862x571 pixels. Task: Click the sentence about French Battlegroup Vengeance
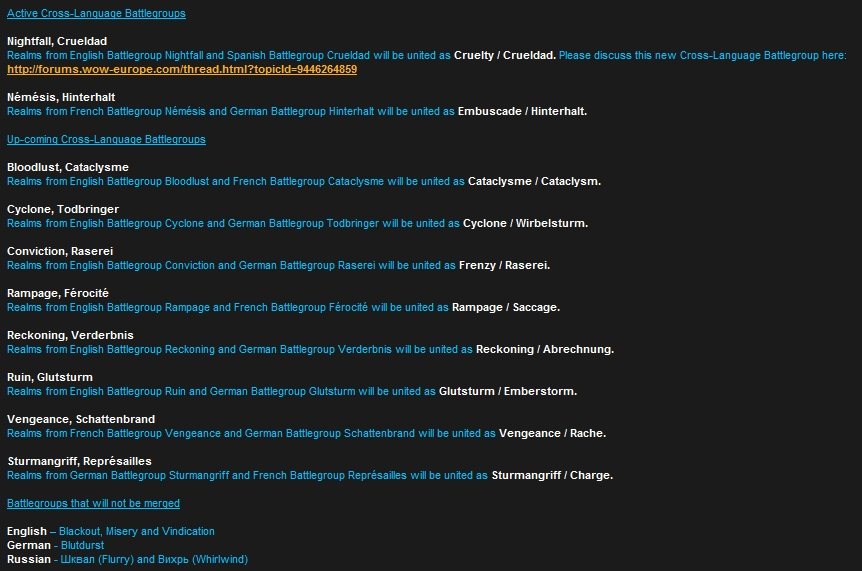252,434
